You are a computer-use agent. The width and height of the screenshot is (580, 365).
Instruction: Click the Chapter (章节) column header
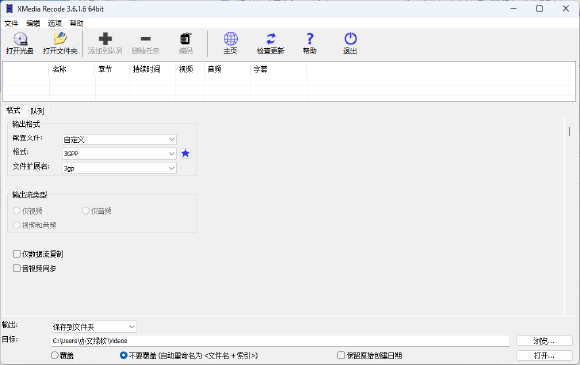coord(112,69)
